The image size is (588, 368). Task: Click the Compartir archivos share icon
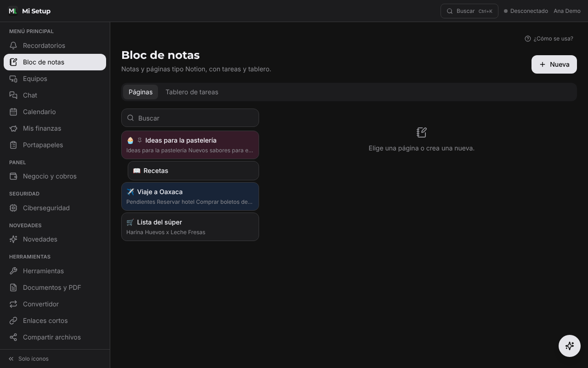pyautogui.click(x=13, y=337)
